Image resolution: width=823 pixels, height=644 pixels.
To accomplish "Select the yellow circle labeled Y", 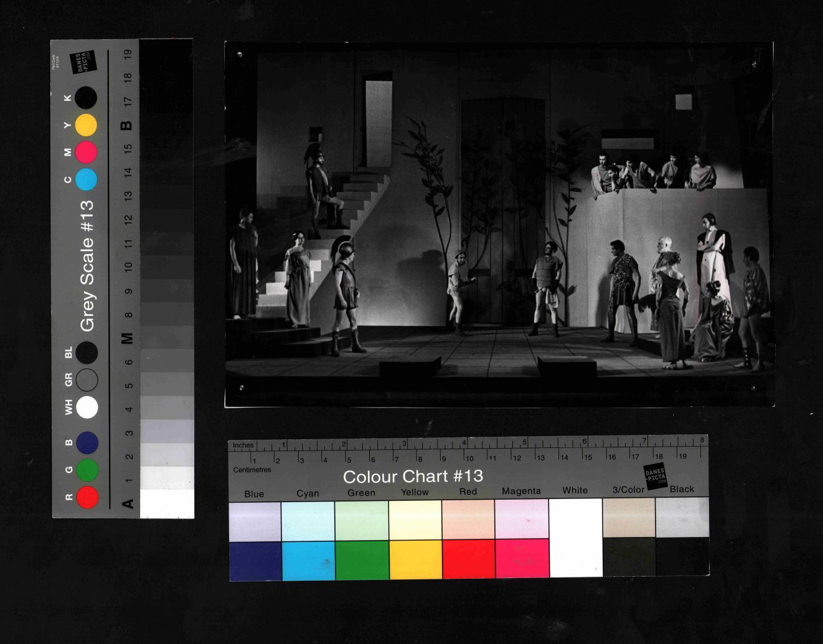I will 86,125.
